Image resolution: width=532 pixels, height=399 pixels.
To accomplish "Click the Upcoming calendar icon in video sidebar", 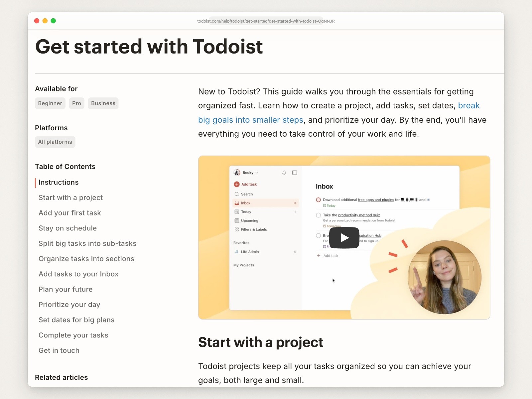I will click(x=237, y=220).
